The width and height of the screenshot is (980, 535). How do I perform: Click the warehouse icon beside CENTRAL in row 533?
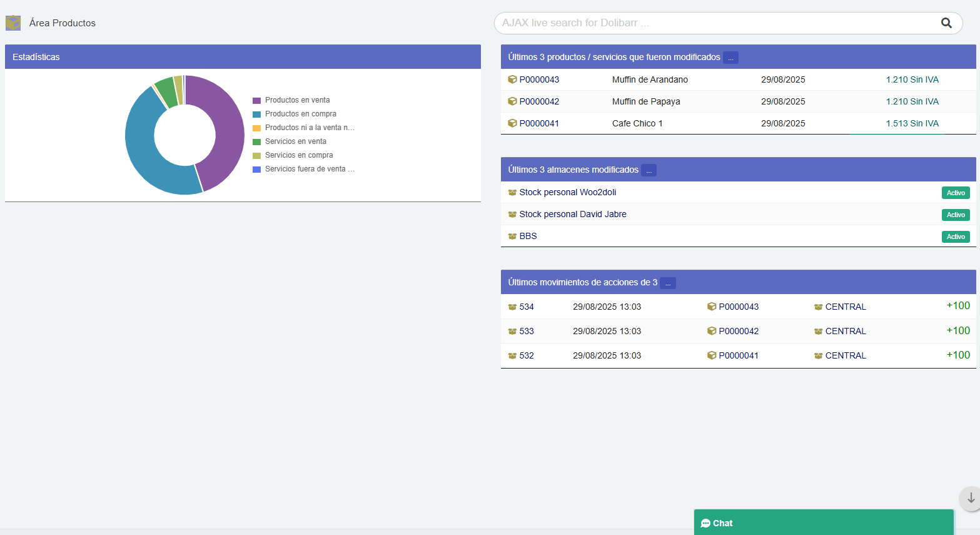click(818, 332)
